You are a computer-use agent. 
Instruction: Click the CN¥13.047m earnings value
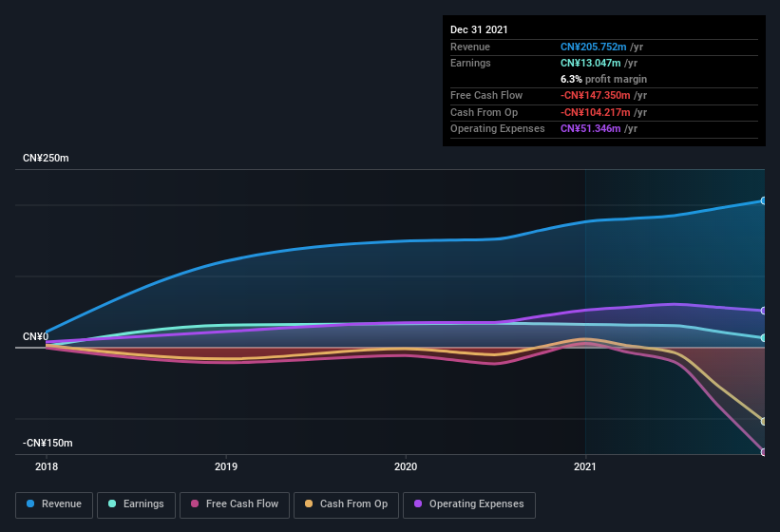(591, 63)
